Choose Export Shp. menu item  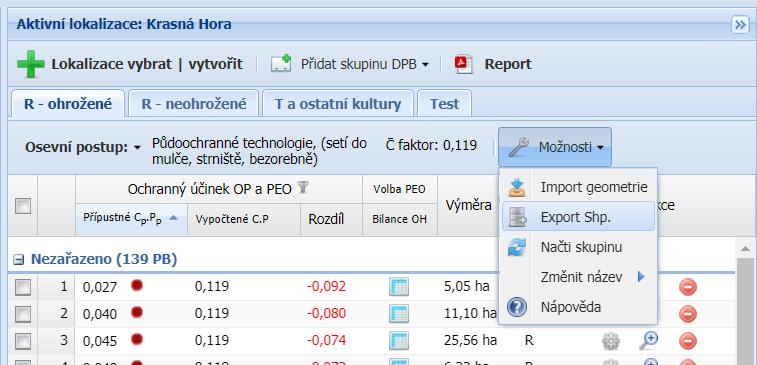[x=578, y=217]
